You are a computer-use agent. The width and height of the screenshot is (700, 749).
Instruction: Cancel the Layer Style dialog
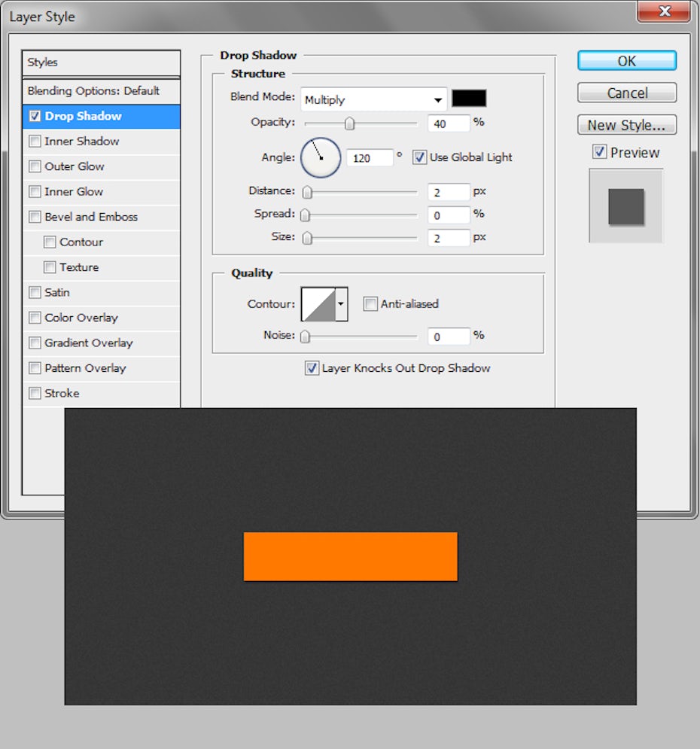point(626,93)
